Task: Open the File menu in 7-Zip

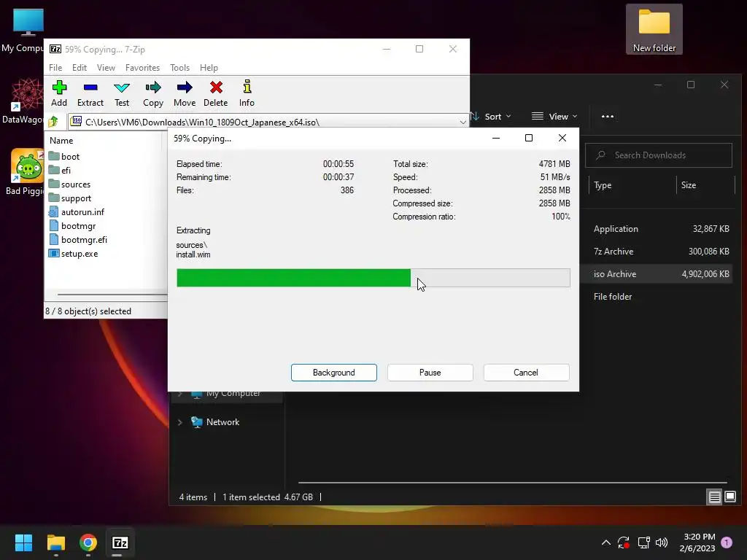Action: pos(55,68)
